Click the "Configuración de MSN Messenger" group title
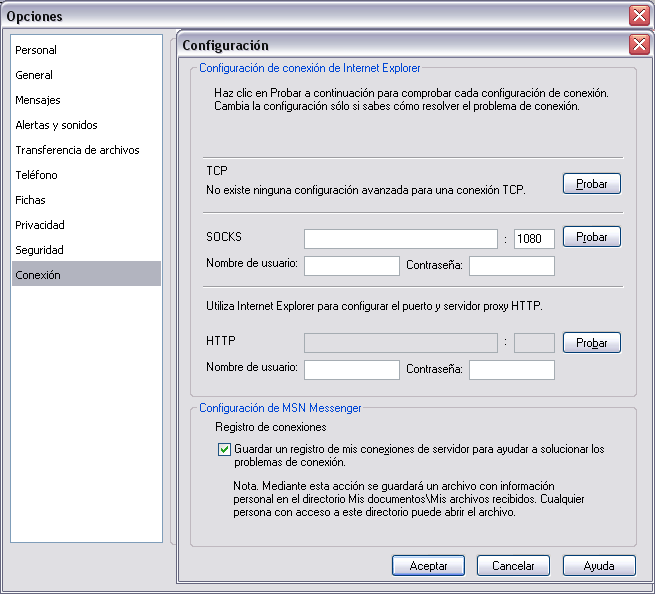This screenshot has height=594, width=655. point(280,408)
